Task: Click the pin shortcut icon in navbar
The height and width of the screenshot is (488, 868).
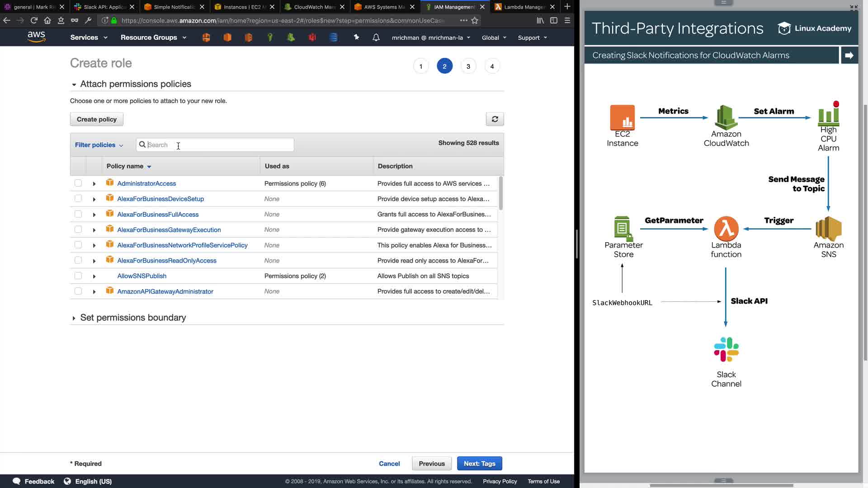Action: point(356,38)
